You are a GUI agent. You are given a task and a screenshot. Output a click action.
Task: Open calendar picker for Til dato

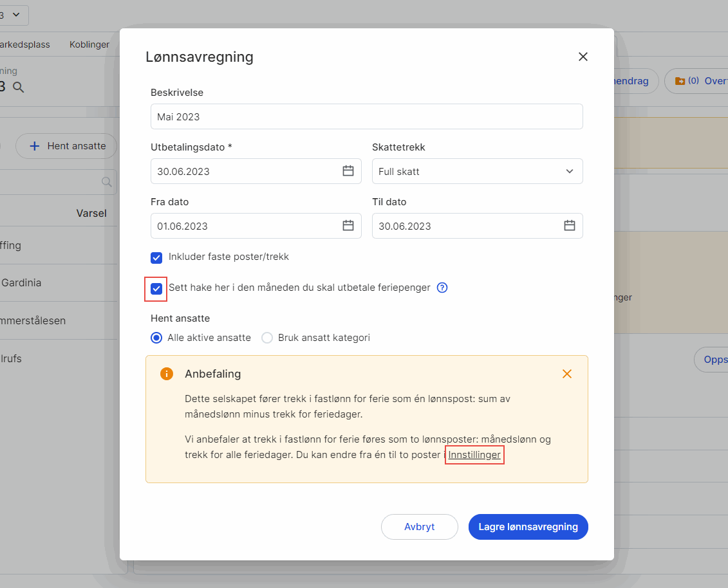[x=570, y=226]
